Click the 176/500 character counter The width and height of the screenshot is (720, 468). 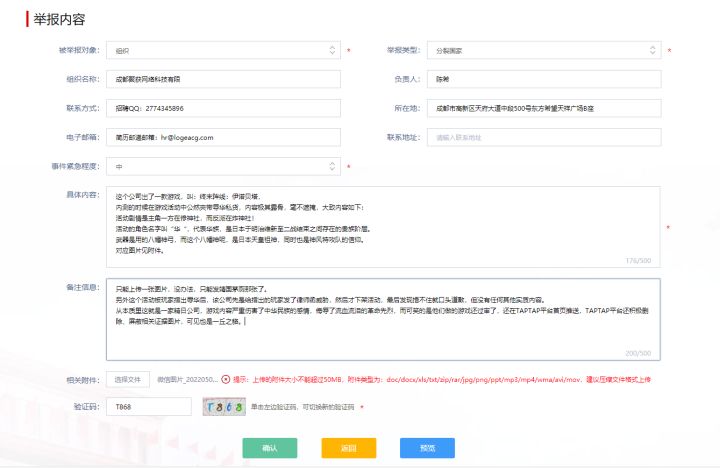pyautogui.click(x=638, y=260)
